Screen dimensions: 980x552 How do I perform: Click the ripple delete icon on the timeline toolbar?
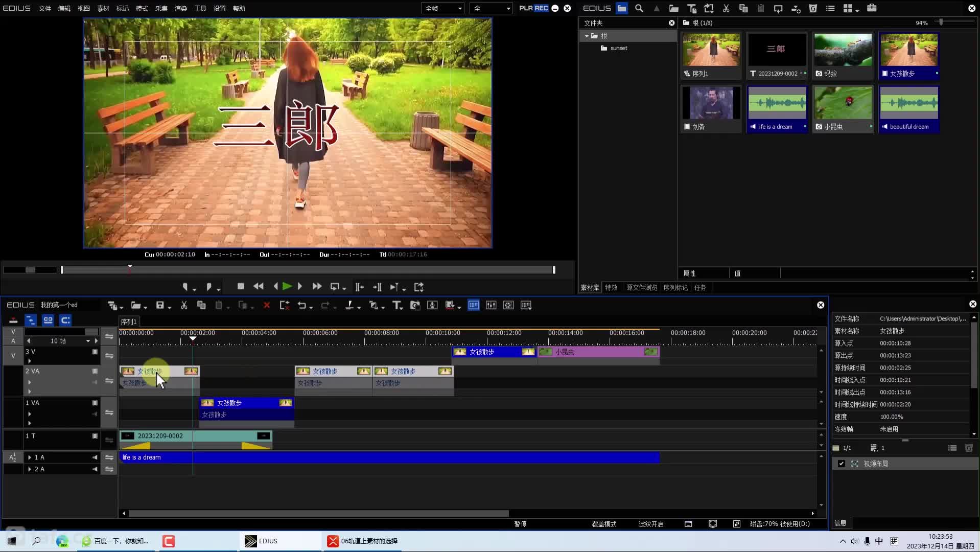(285, 305)
